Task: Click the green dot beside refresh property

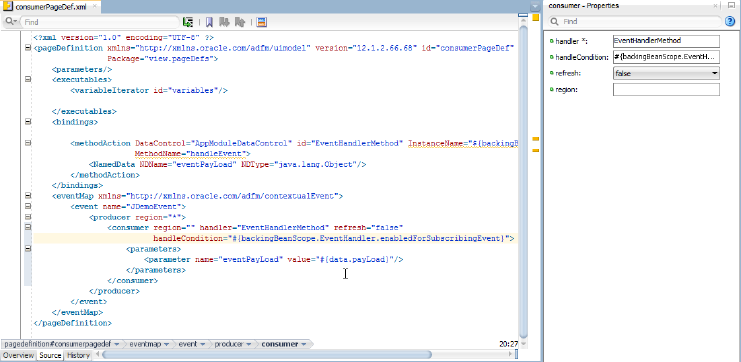Action: [551, 73]
